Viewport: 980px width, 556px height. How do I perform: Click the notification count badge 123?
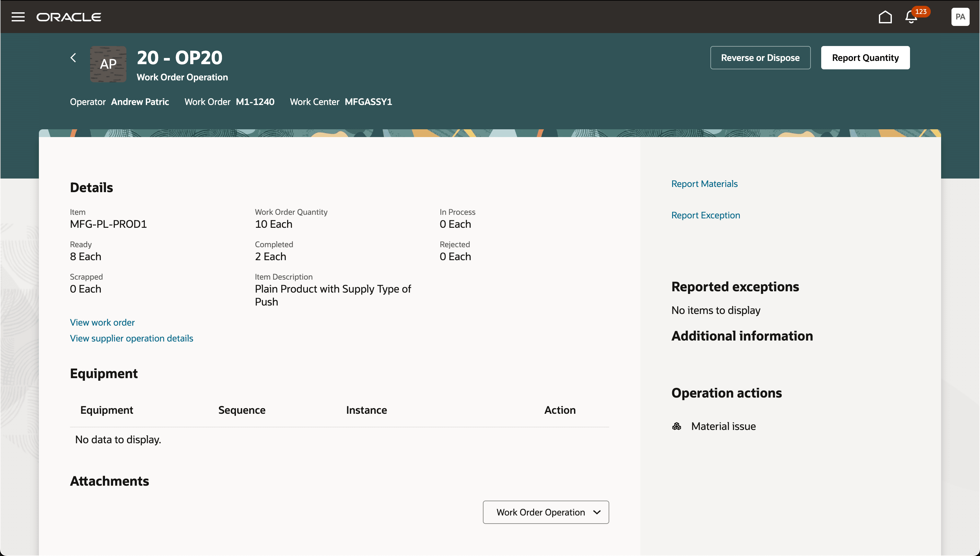coord(920,11)
